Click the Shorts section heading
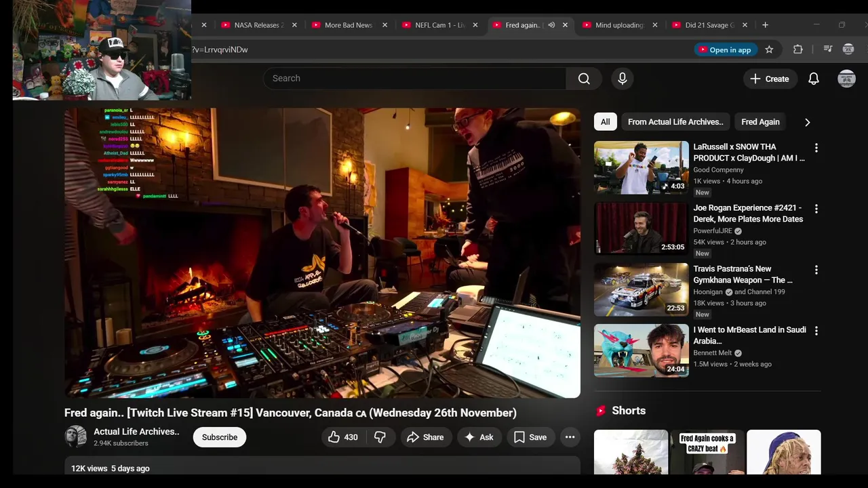The width and height of the screenshot is (868, 488). pos(629,411)
